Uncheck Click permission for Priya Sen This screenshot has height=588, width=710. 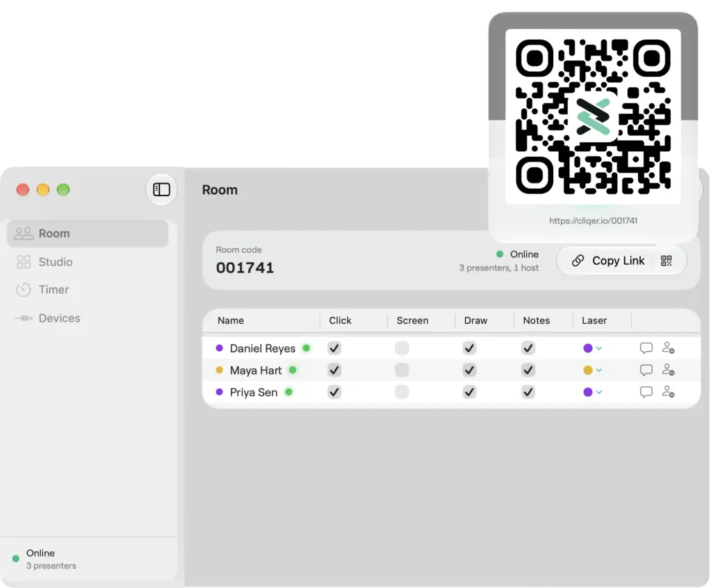(334, 392)
